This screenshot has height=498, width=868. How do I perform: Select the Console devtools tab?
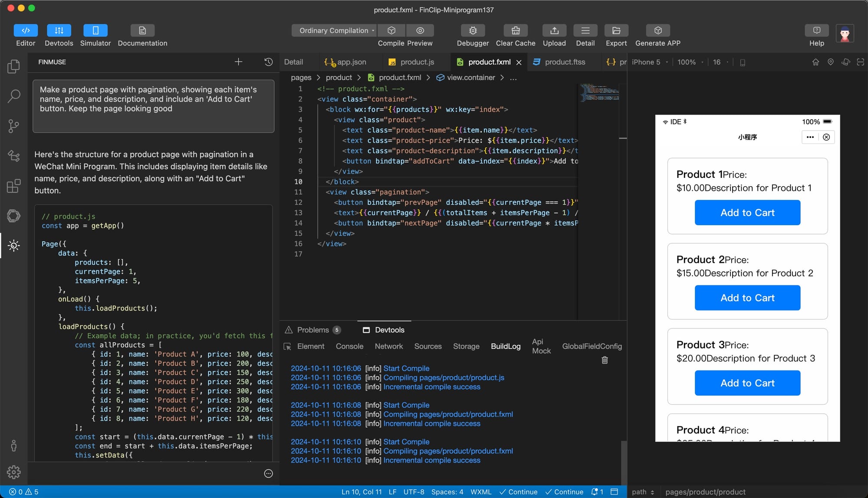349,346
